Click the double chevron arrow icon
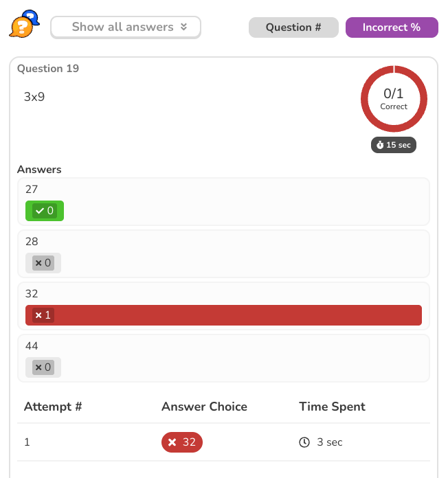This screenshot has height=478, width=448. [x=183, y=27]
